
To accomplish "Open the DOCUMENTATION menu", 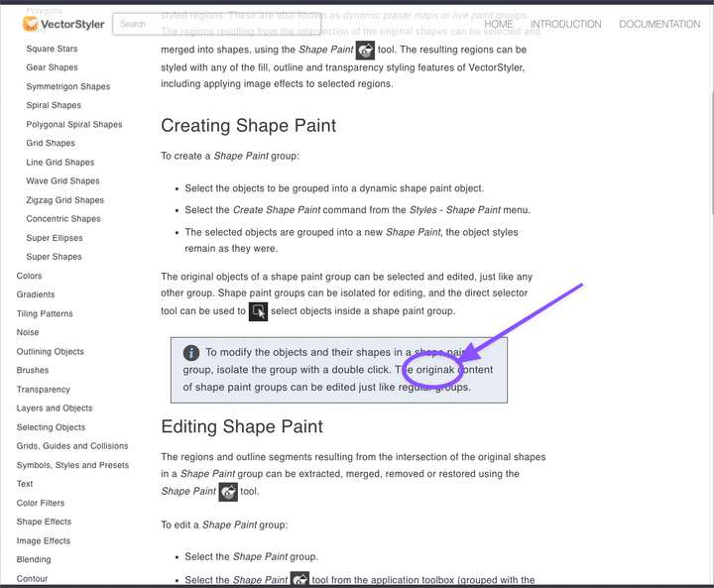I will 659,24.
